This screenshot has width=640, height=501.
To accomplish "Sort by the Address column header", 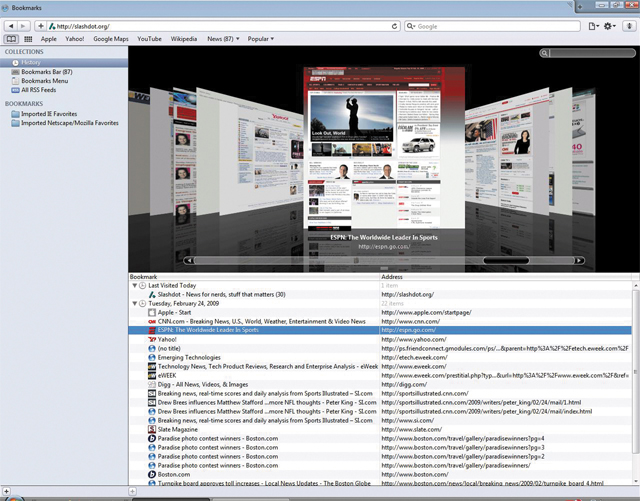I will coord(506,276).
